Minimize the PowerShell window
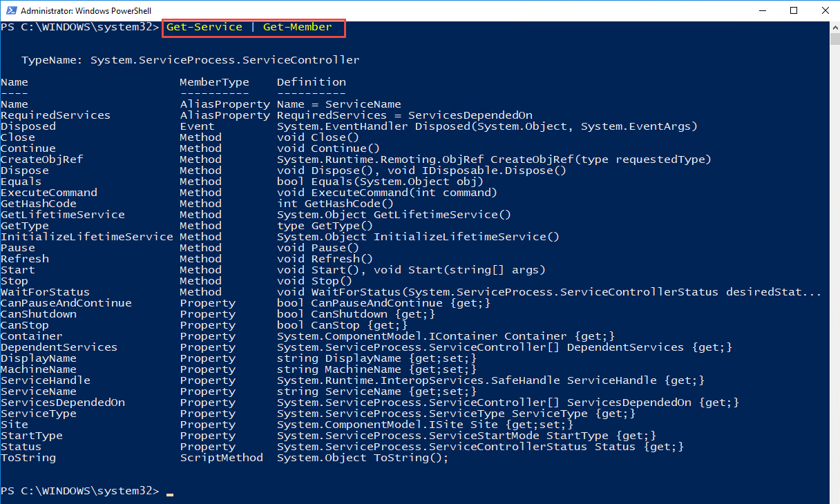840x504 pixels. coord(761,10)
